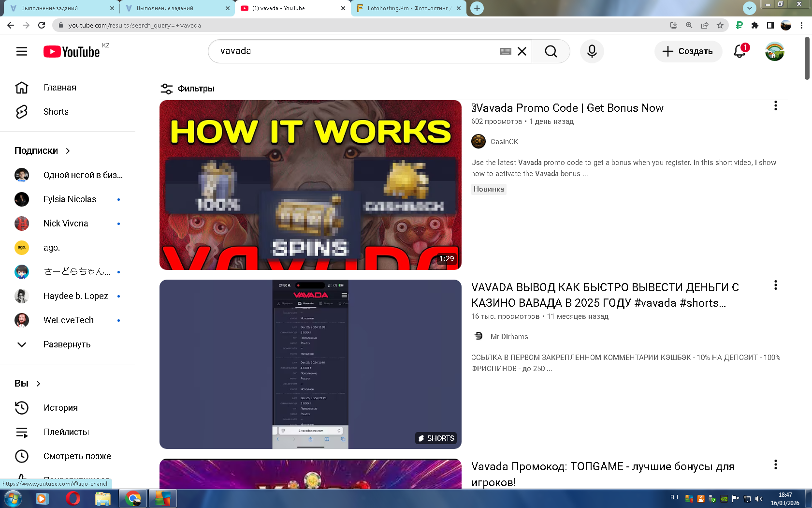Start voice search with the microphone
This screenshot has width=812, height=508.
(x=592, y=51)
